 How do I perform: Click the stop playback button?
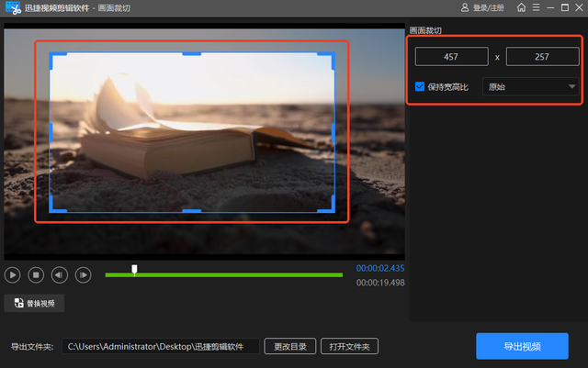click(36, 275)
